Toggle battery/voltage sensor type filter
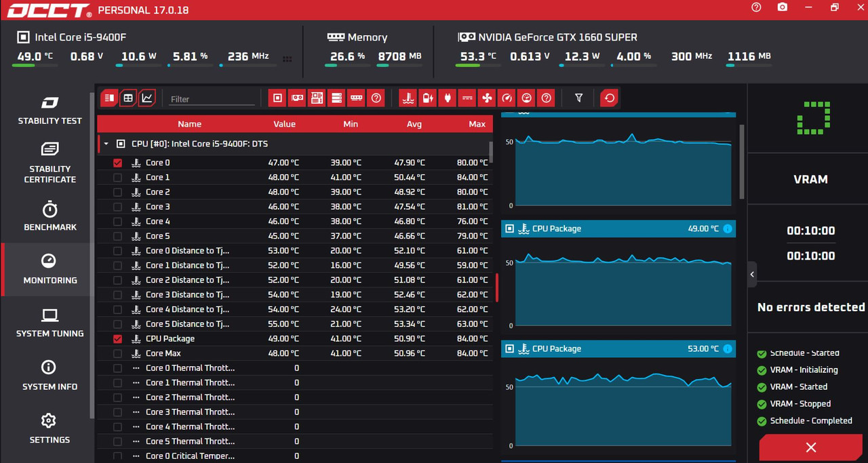This screenshot has height=463, width=868. point(427,98)
